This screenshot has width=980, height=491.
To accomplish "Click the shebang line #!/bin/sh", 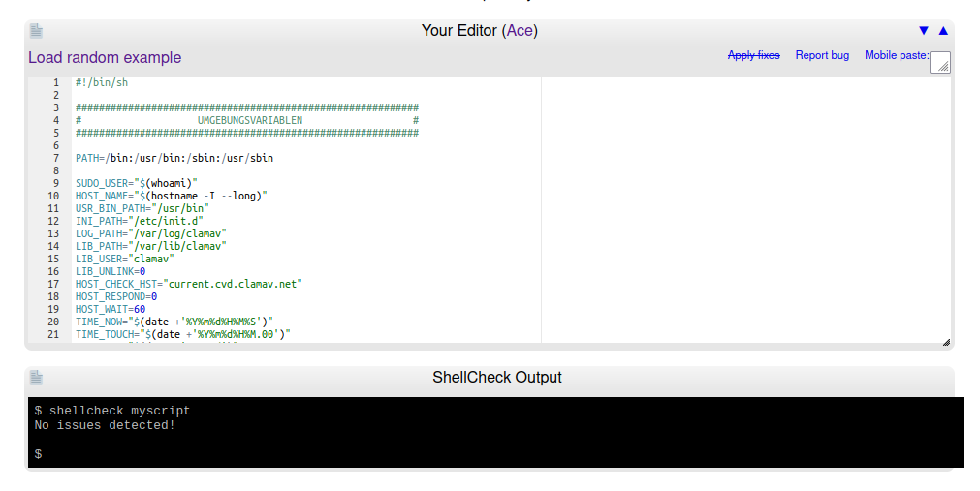I will pos(102,82).
